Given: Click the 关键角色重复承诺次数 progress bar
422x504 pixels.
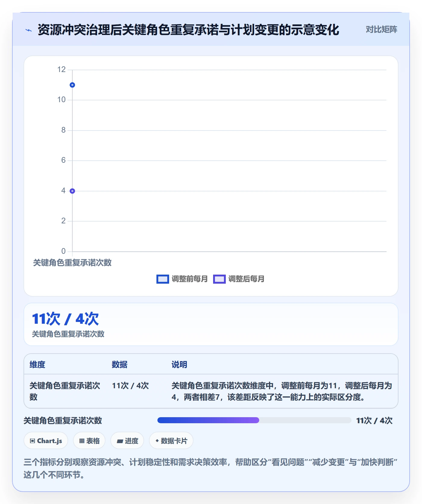Looking at the screenshot, I should click(254, 420).
